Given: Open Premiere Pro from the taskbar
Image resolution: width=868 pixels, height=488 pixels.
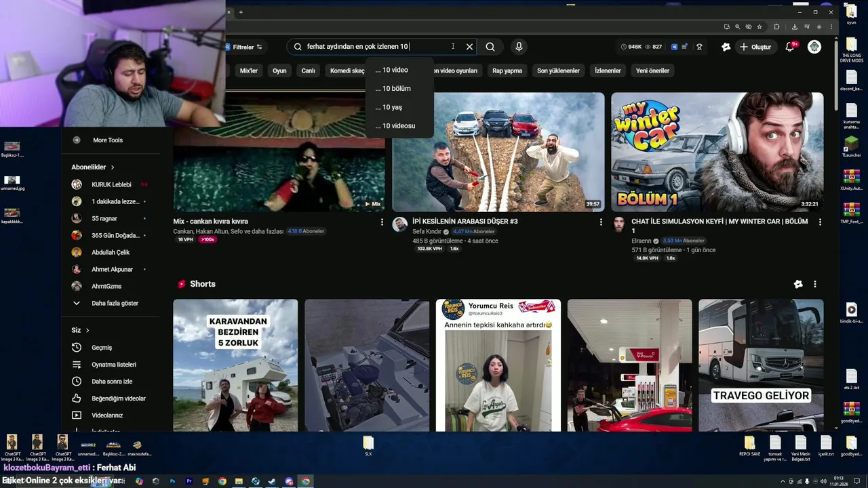Looking at the screenshot, I should (189, 481).
